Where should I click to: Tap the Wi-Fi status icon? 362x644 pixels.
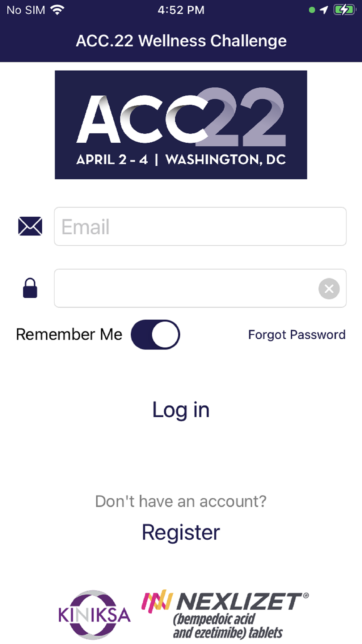click(x=57, y=10)
